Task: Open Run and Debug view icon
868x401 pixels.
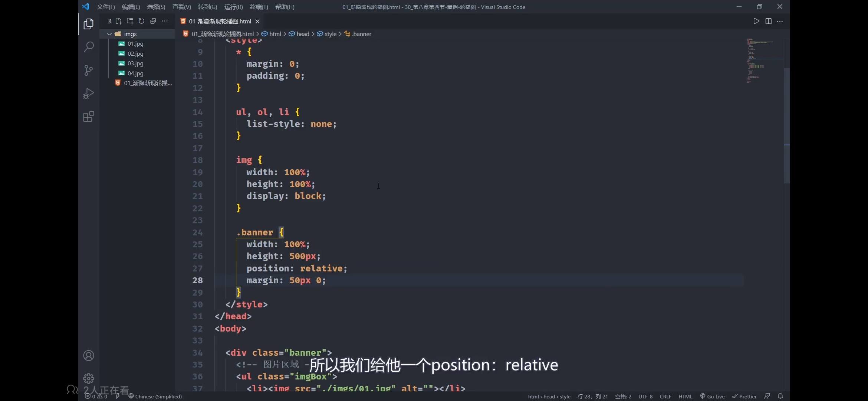Action: [x=88, y=93]
